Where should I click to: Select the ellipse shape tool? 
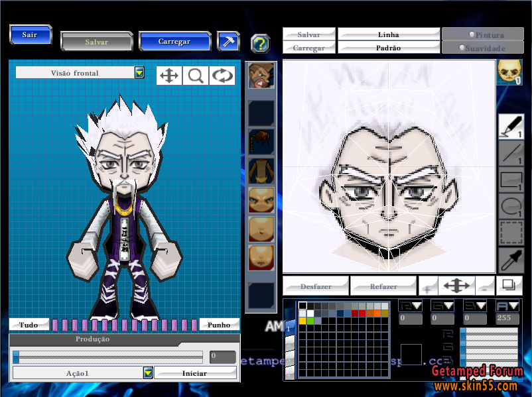[x=511, y=207]
